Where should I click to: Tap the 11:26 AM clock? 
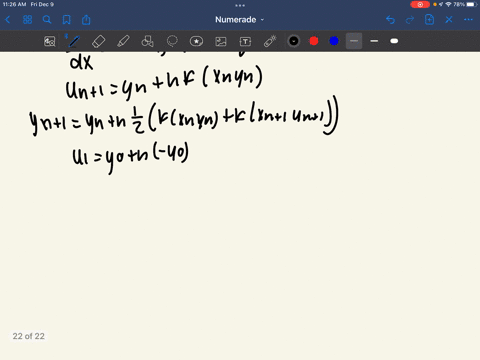(14, 5)
